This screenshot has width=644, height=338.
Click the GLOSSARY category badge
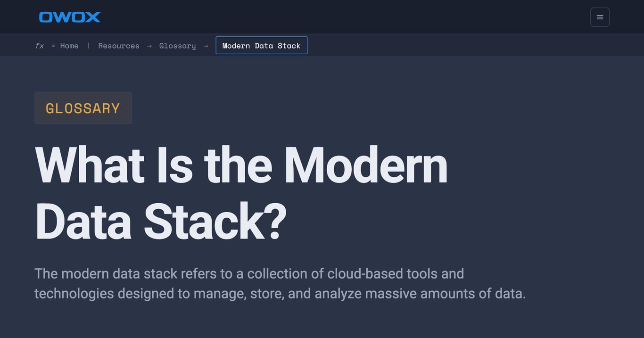coord(83,108)
